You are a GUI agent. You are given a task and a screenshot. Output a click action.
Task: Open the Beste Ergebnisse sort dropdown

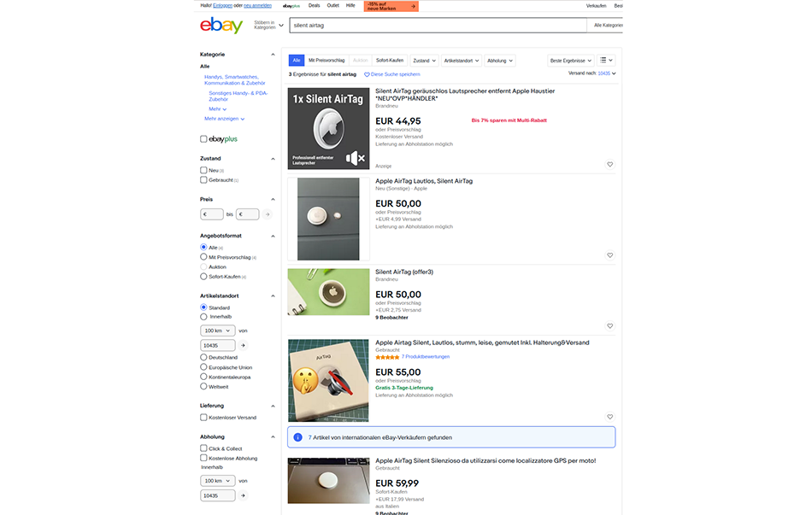(571, 61)
